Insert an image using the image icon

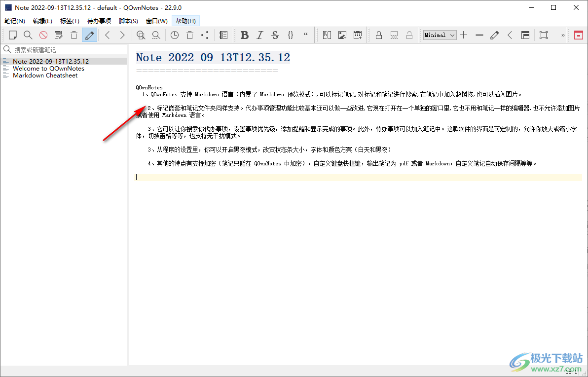[x=342, y=35]
